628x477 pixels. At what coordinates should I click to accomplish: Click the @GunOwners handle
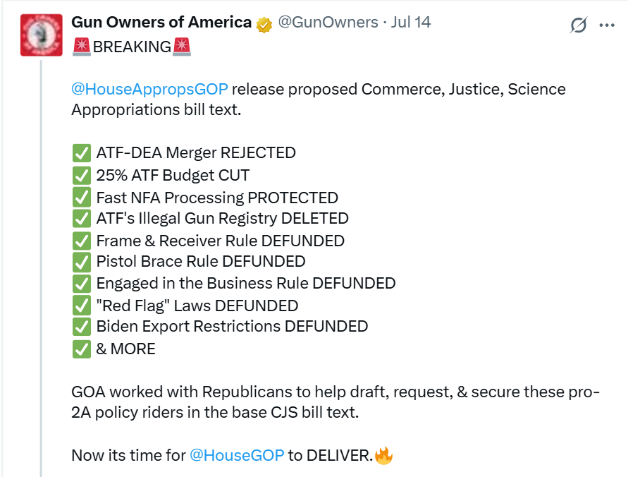(x=328, y=22)
